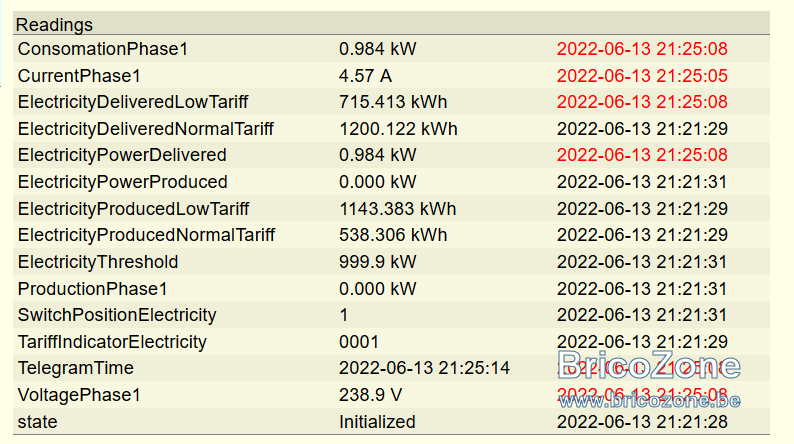Select the TariffIndicatorElectricity value 0001
This screenshot has width=794, height=444.
[359, 342]
